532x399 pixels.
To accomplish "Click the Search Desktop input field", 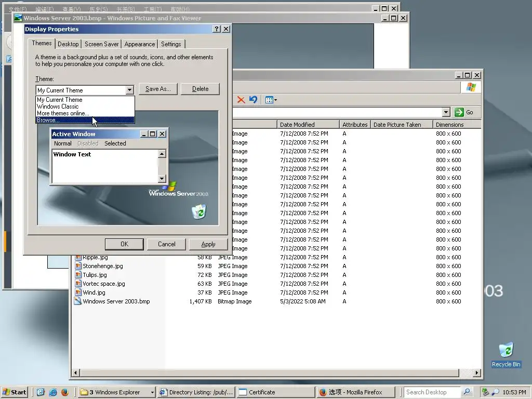I will coord(432,392).
